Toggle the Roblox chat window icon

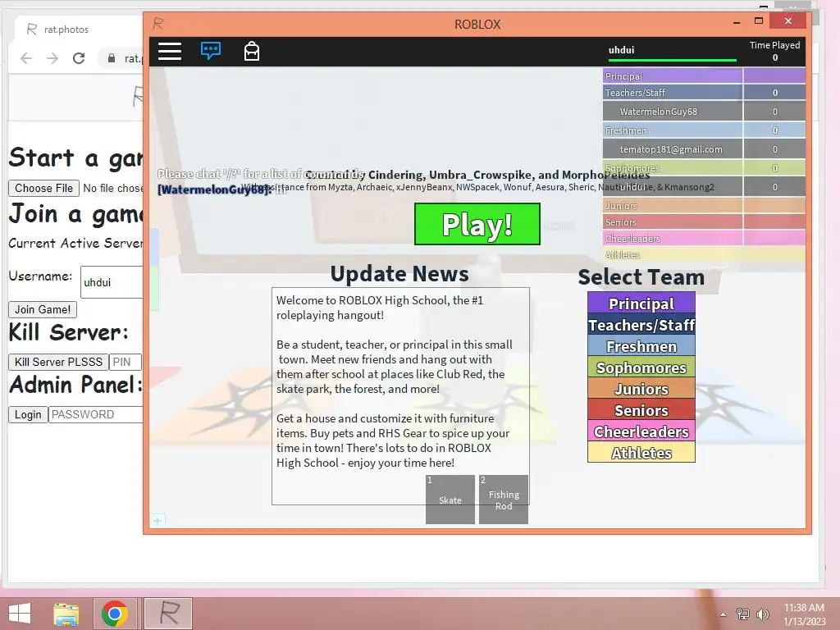pyautogui.click(x=211, y=51)
